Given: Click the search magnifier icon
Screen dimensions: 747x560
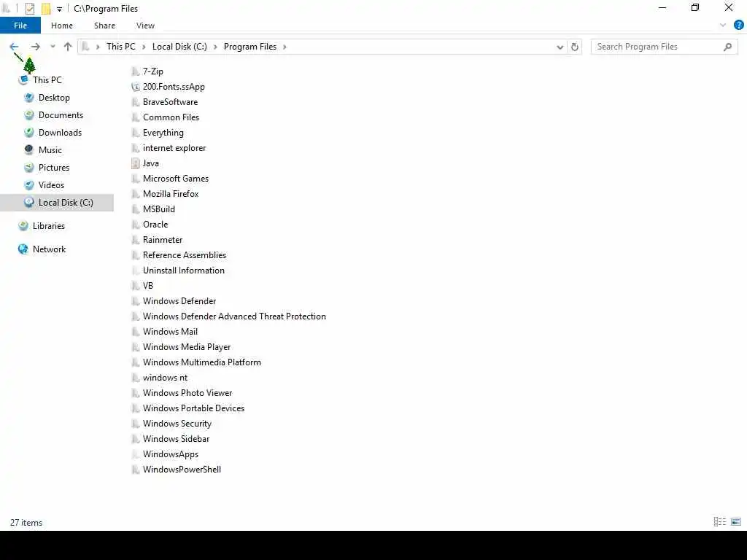Looking at the screenshot, I should pos(727,47).
